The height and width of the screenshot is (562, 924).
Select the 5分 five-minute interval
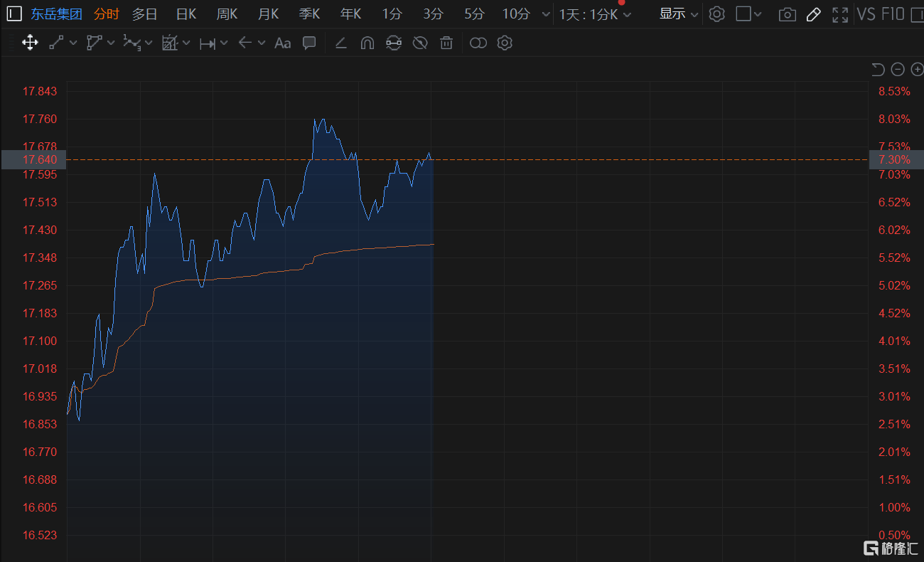(x=474, y=14)
